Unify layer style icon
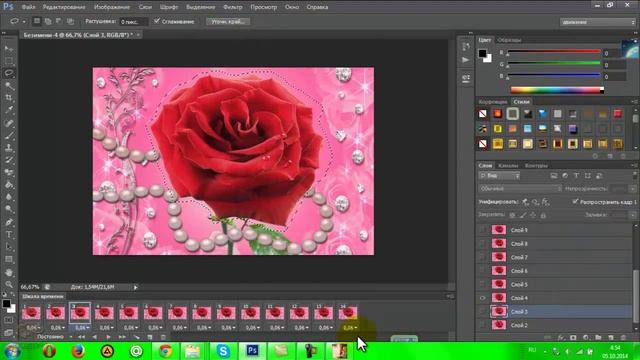 coord(545,202)
